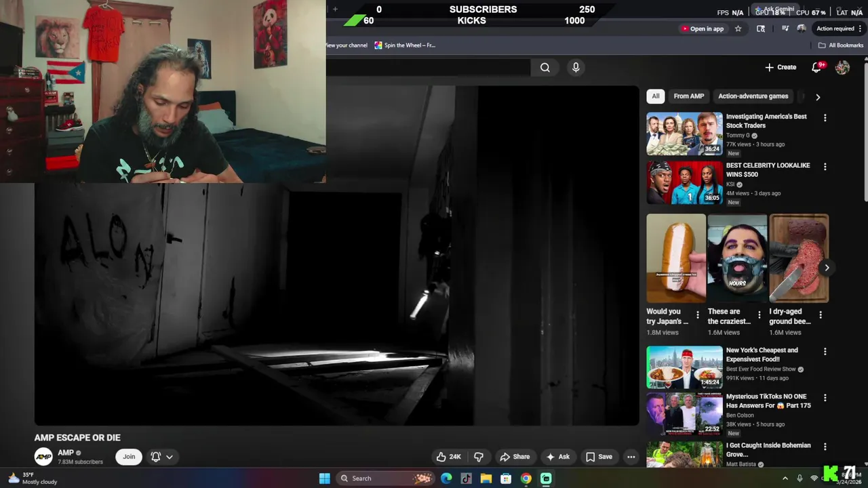The image size is (868, 488).
Task: Click the YouTube search magnifier button
Action: (545, 68)
